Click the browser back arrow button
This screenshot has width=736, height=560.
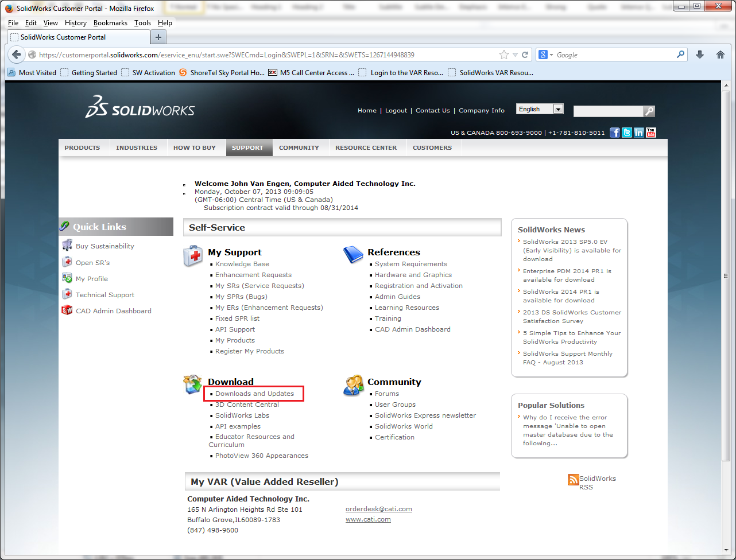(x=17, y=55)
